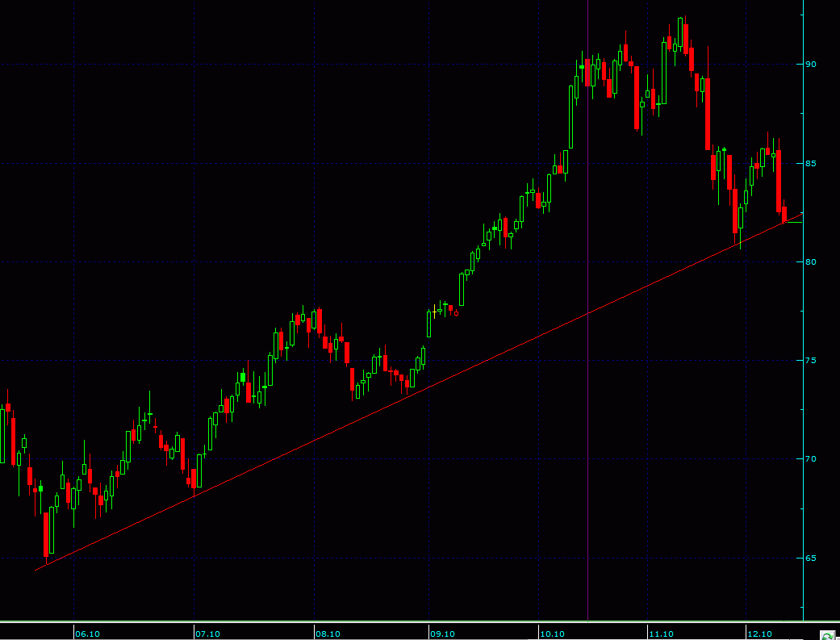Click the 07.10 date label on time axis

tap(208, 634)
